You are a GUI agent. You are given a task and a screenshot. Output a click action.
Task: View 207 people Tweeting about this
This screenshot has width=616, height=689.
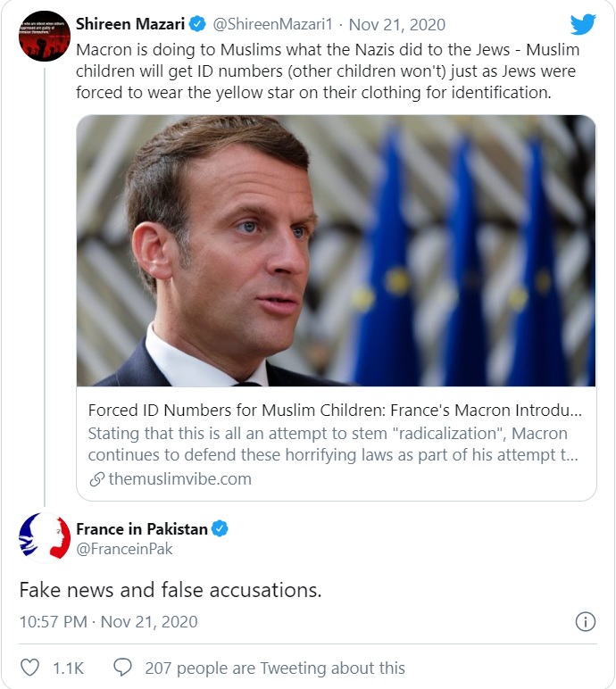tap(274, 668)
